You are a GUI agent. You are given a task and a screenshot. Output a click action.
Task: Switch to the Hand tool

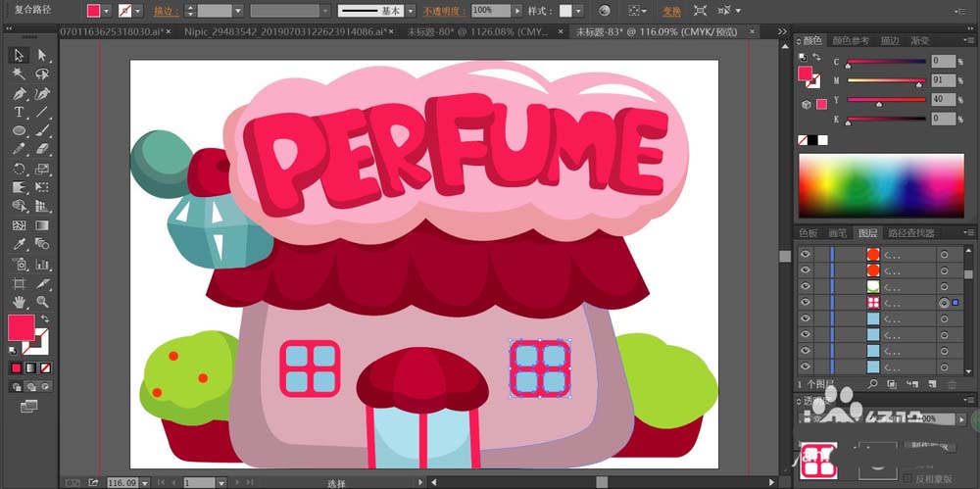click(19, 302)
